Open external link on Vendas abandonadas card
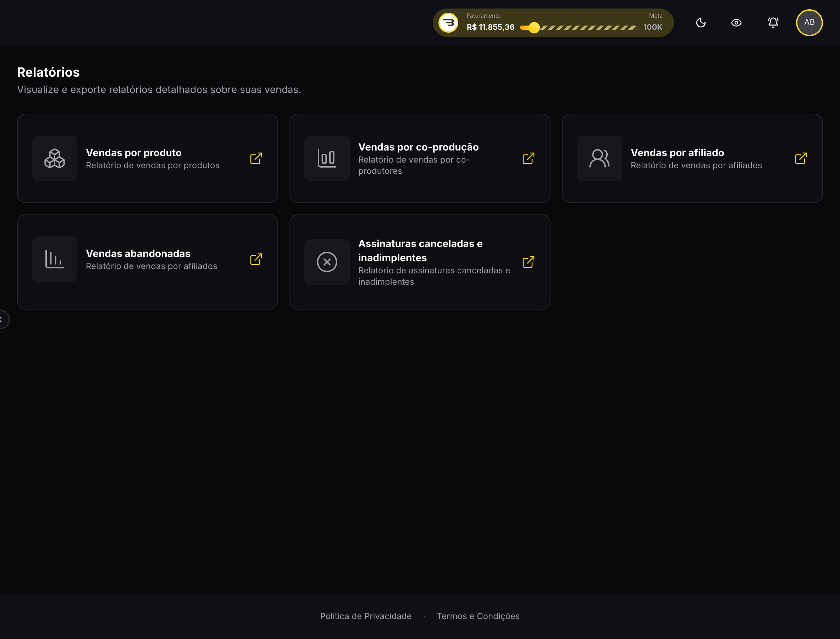The width and height of the screenshot is (840, 639). point(256,259)
